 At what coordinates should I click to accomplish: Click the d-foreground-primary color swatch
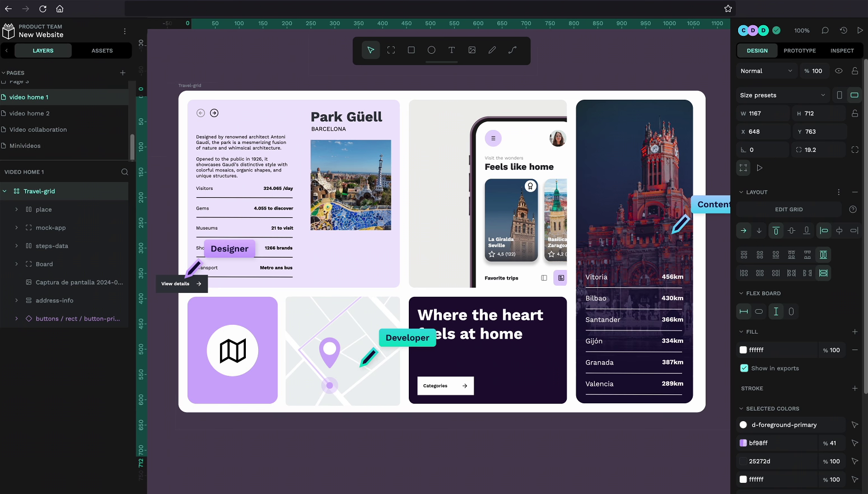coord(743,425)
